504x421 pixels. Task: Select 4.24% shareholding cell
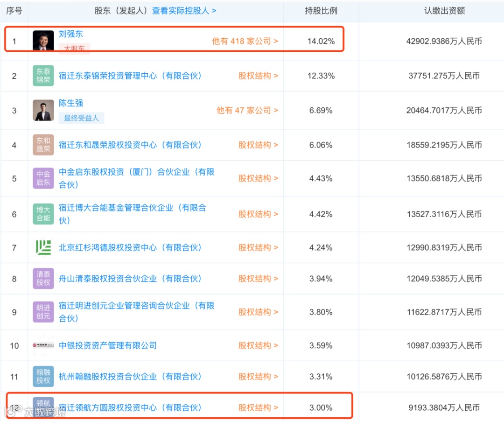click(321, 247)
